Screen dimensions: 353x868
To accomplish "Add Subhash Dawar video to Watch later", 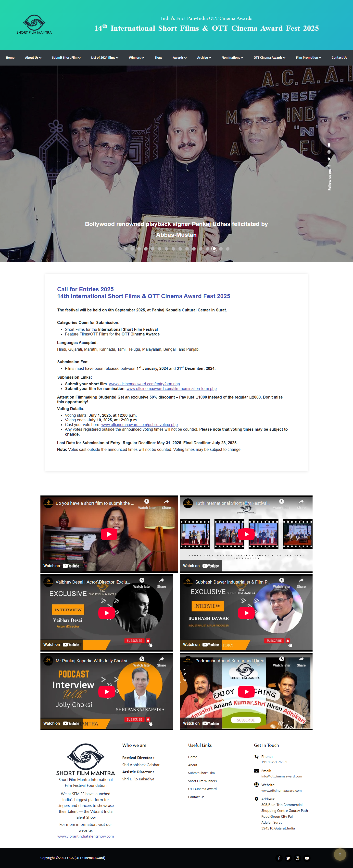I will click(x=282, y=582).
